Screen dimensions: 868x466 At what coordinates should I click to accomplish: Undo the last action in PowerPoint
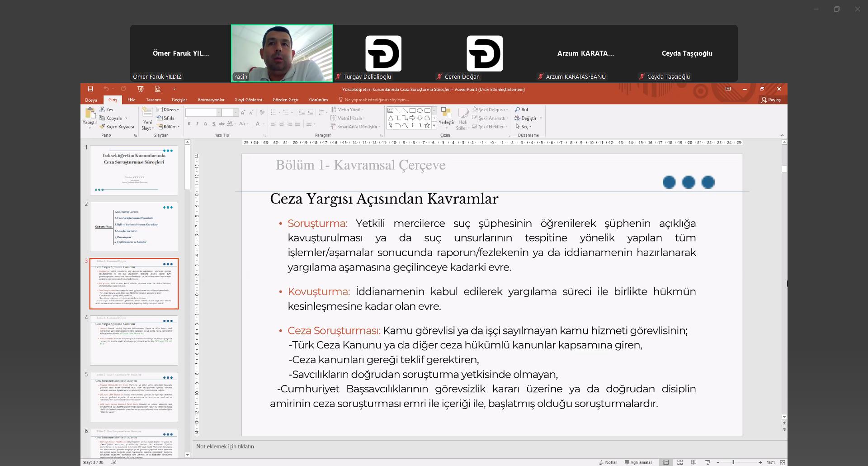[x=106, y=89]
